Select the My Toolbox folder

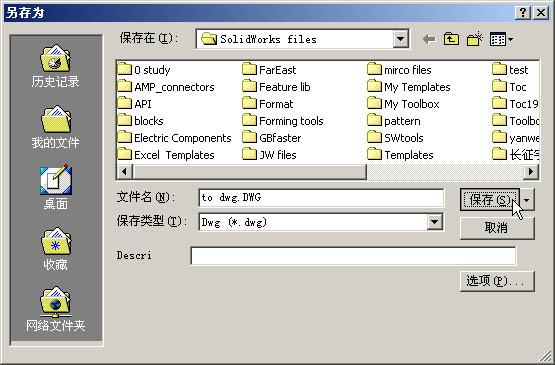point(403,104)
